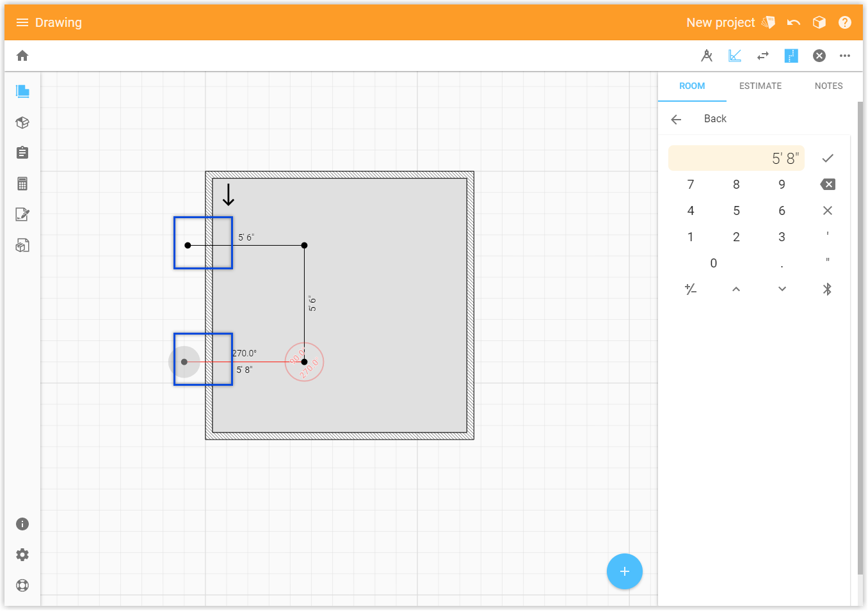Switch to the ESTIMATE tab
The height and width of the screenshot is (611, 868).
pyautogui.click(x=760, y=86)
